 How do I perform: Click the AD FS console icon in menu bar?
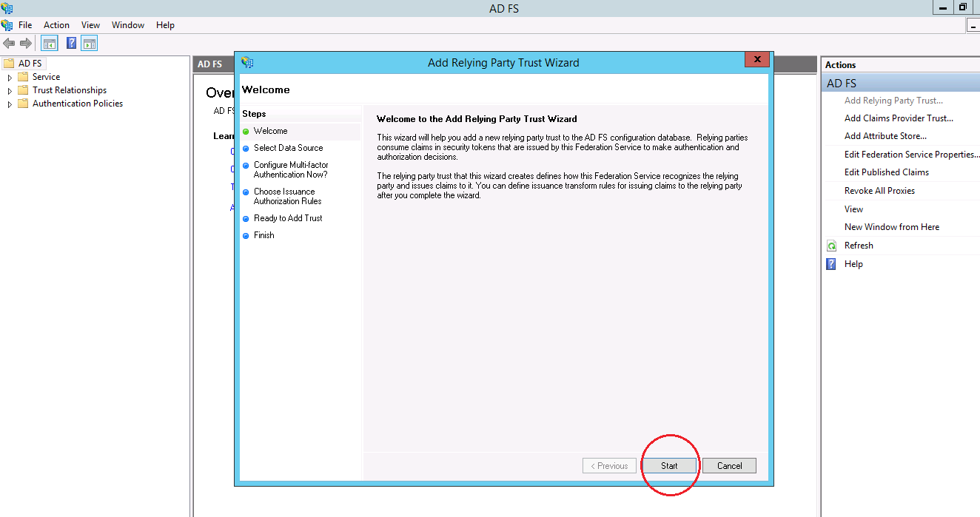point(7,25)
